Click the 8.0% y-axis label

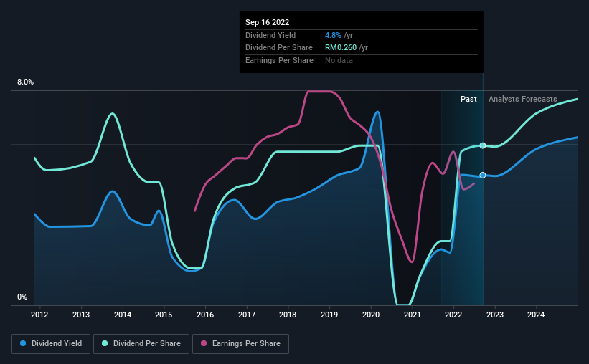point(25,82)
